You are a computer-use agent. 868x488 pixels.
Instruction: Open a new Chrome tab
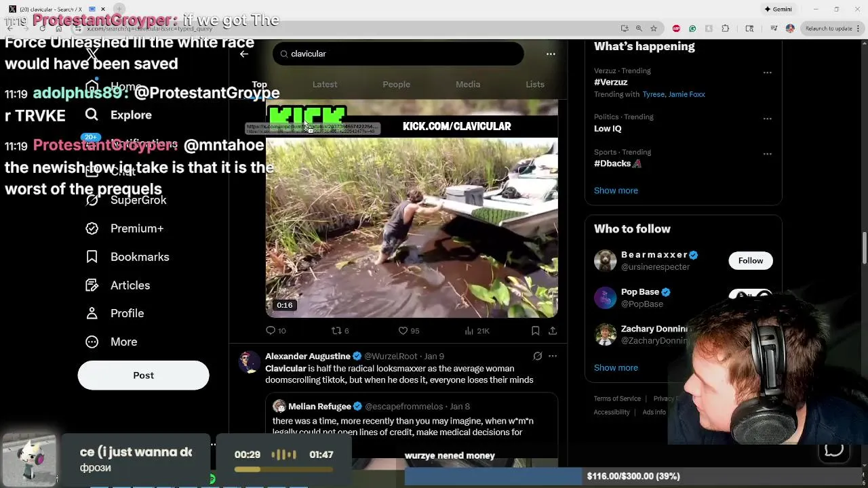point(119,9)
